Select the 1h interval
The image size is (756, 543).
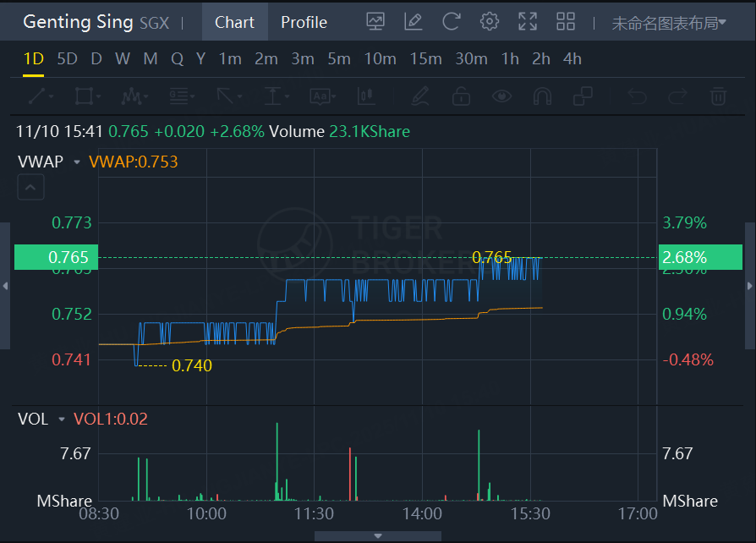[x=510, y=59]
